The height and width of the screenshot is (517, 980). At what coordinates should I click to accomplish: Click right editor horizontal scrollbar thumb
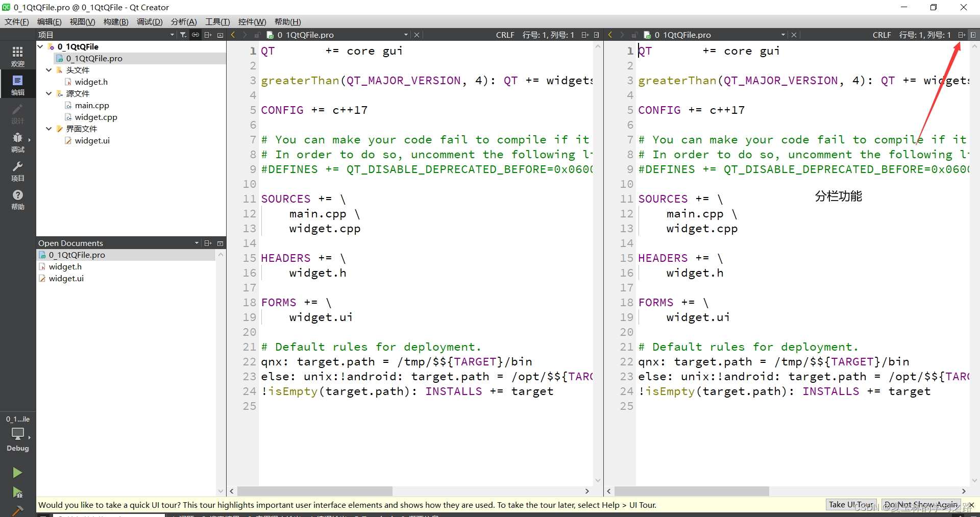tap(692, 491)
